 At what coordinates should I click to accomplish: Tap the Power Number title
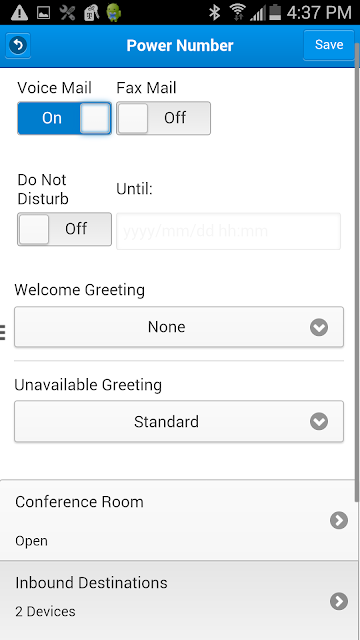(180, 45)
